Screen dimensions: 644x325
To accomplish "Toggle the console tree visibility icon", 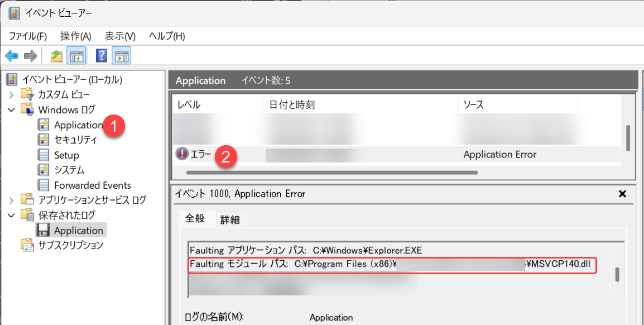I will [x=76, y=55].
